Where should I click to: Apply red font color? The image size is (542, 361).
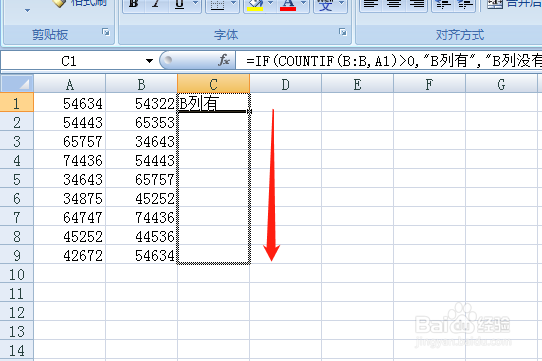[288, 4]
